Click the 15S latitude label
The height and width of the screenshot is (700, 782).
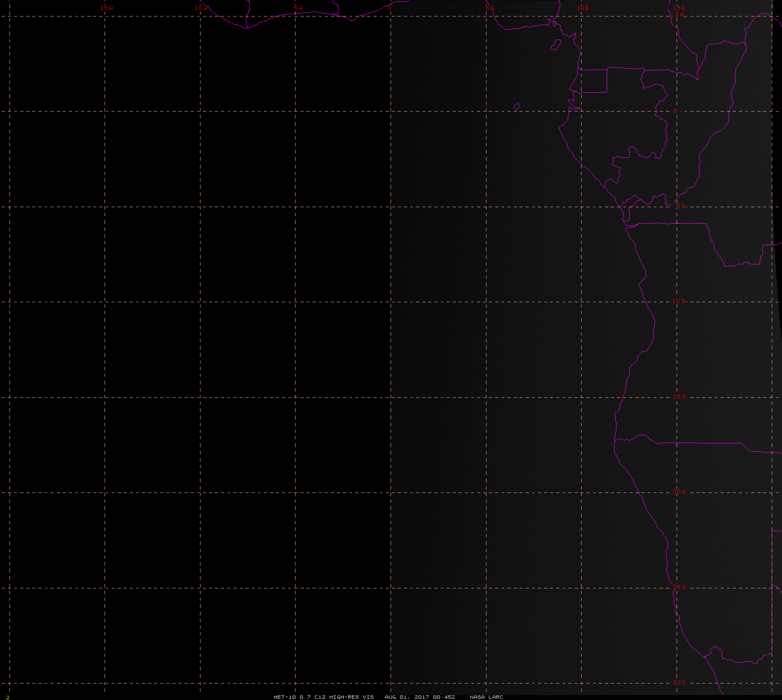(x=680, y=397)
